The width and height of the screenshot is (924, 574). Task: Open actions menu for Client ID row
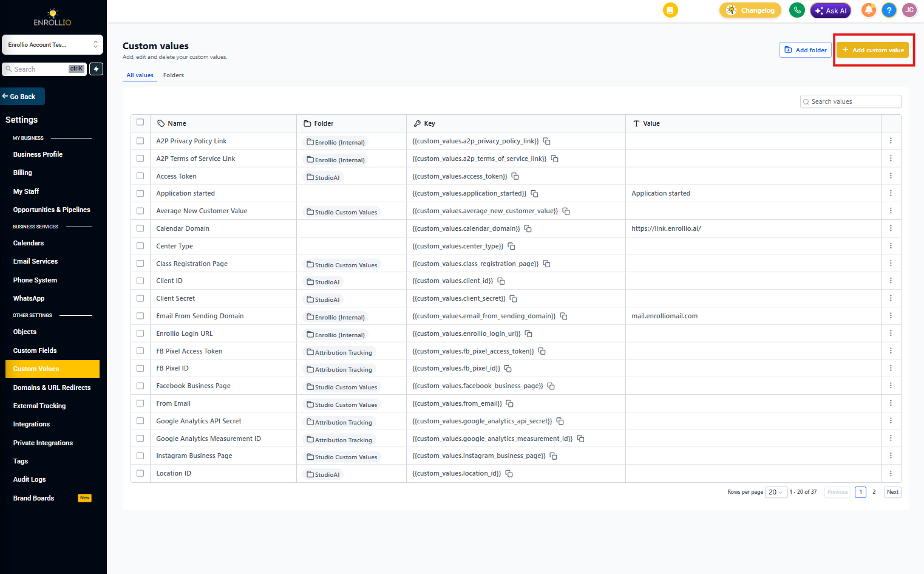point(891,281)
